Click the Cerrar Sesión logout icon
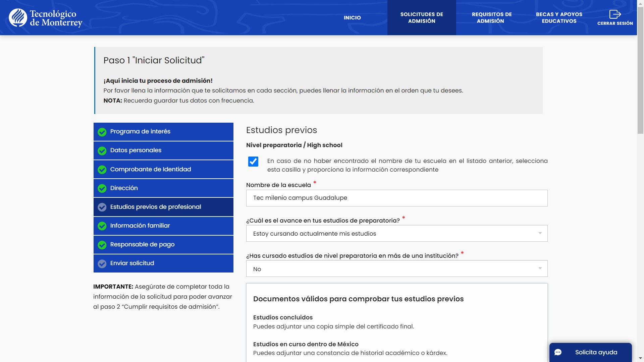644x362 pixels. [x=615, y=14]
